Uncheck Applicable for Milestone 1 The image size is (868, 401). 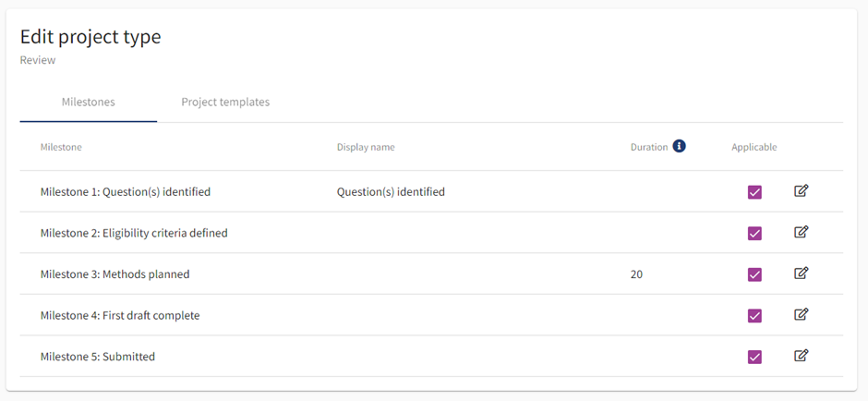(754, 192)
